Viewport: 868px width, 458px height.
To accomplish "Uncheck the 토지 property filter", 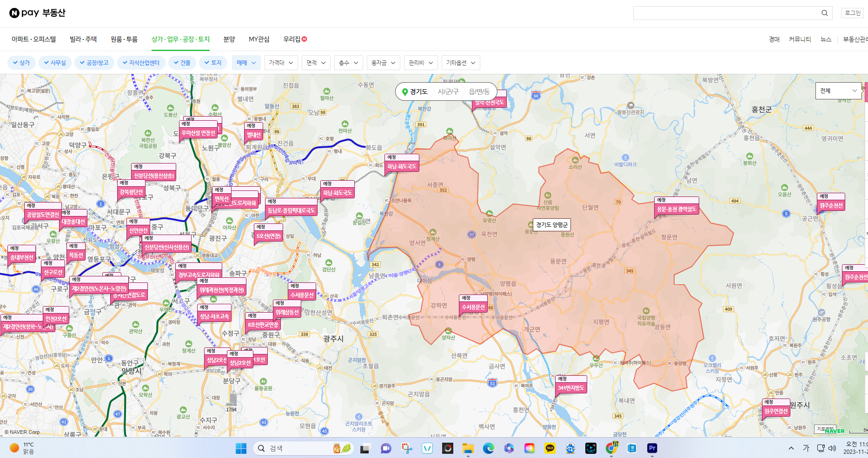I will coord(213,63).
